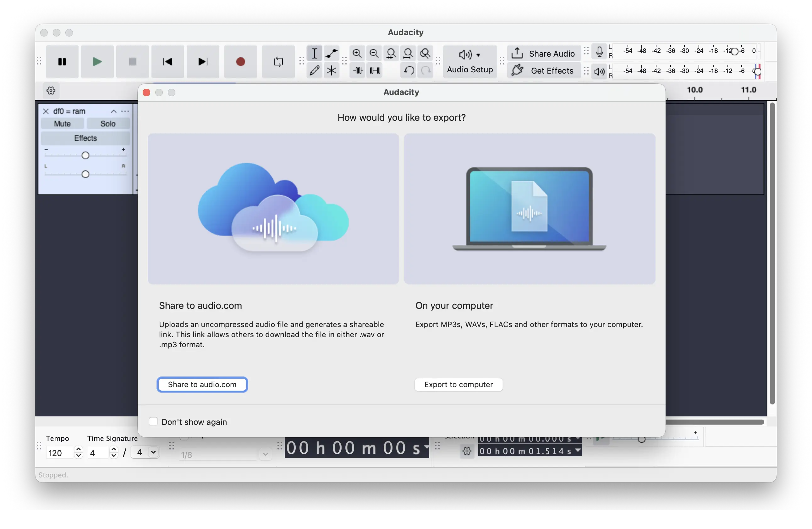Select the Draw pencil tool
Image resolution: width=812 pixels, height=529 pixels.
click(x=314, y=70)
